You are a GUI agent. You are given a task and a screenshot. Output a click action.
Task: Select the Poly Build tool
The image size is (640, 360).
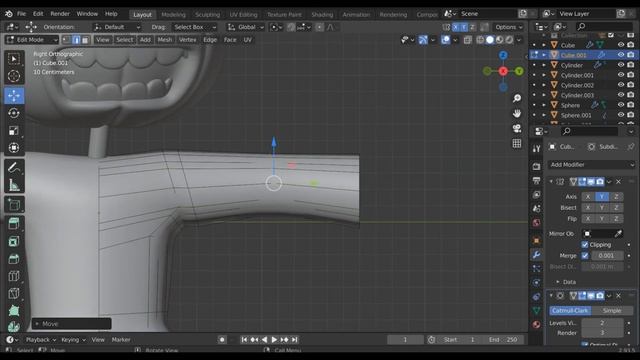pyautogui.click(x=14, y=311)
